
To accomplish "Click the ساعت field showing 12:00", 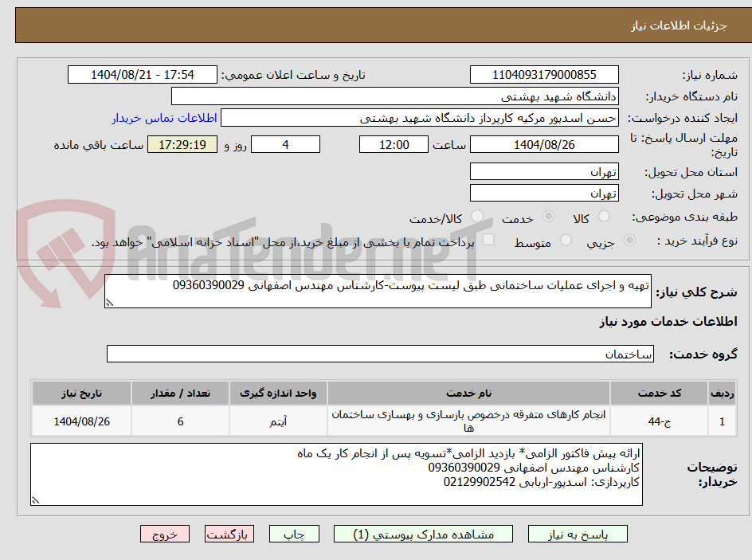I will pyautogui.click(x=394, y=144).
